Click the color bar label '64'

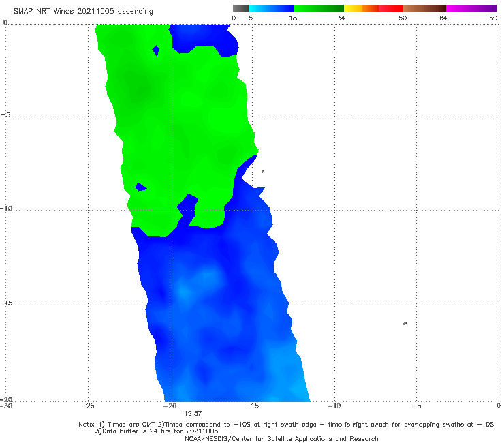click(x=443, y=18)
